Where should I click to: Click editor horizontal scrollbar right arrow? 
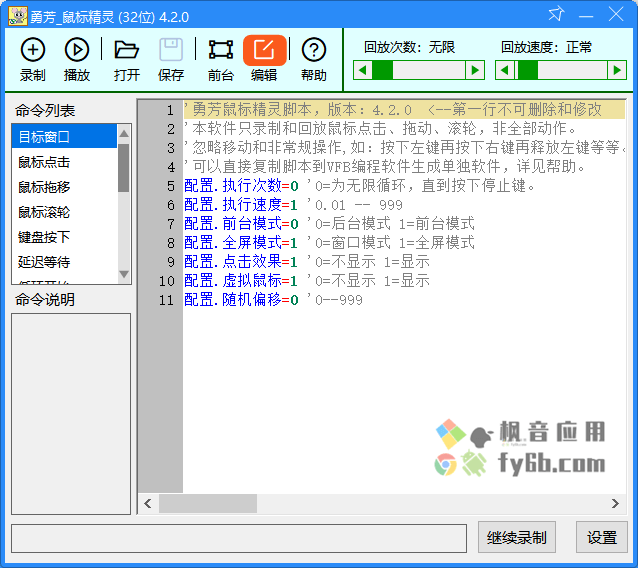tap(615, 504)
